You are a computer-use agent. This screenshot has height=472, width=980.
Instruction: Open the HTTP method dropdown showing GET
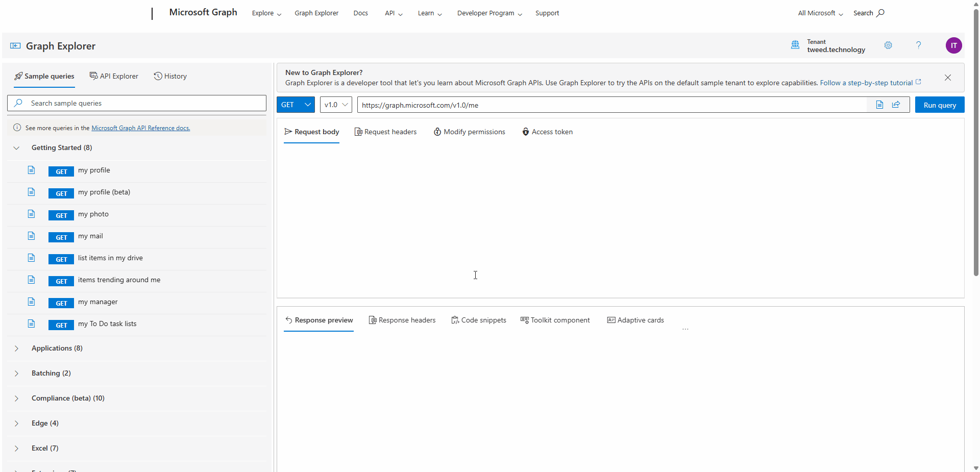(x=296, y=105)
